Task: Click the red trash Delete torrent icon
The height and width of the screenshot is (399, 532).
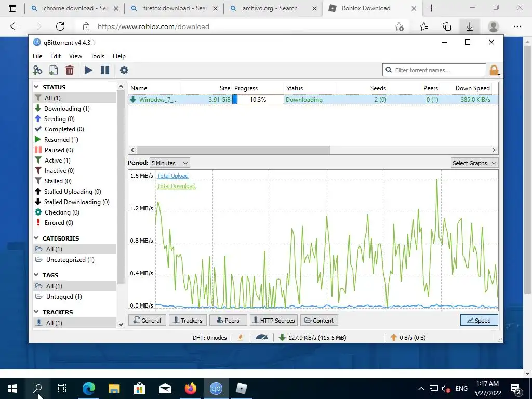Action: 70,70
